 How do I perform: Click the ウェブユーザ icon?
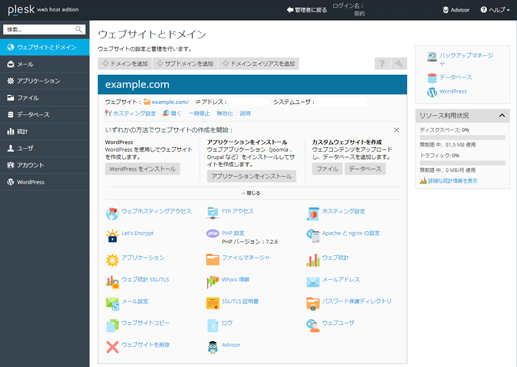(x=313, y=325)
